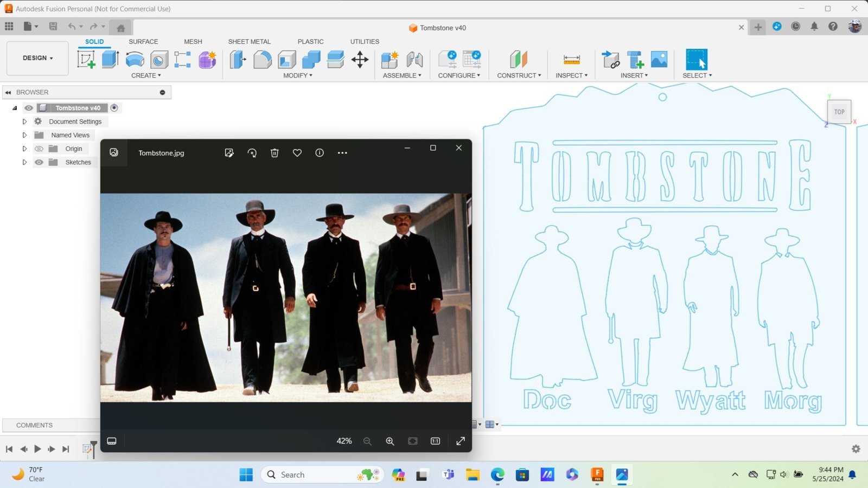Switch to the SHEET METAL tab

coord(249,42)
